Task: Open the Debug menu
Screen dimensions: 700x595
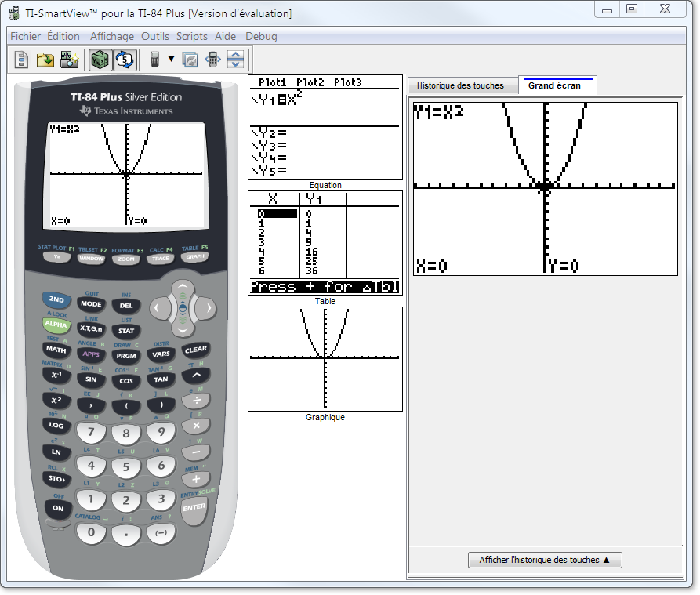Action: (x=261, y=36)
